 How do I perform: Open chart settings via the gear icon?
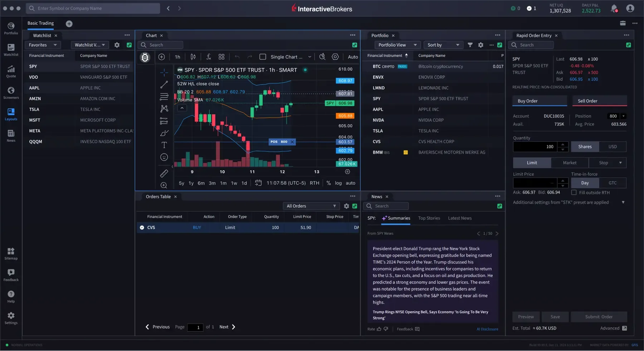tap(335, 57)
